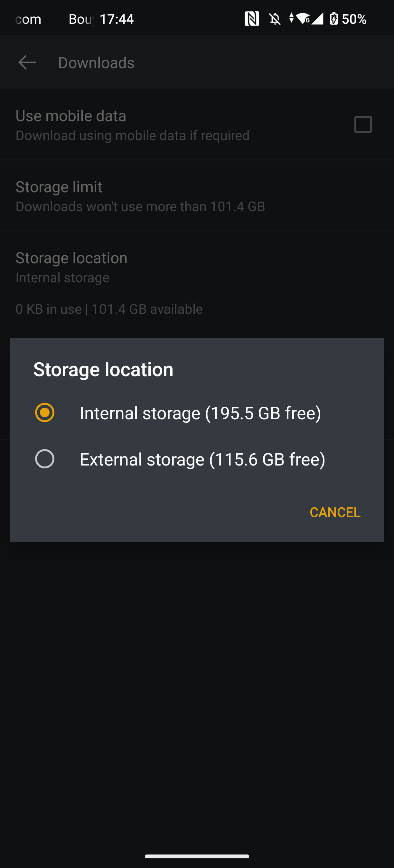Tap the Downloads page title

(96, 63)
